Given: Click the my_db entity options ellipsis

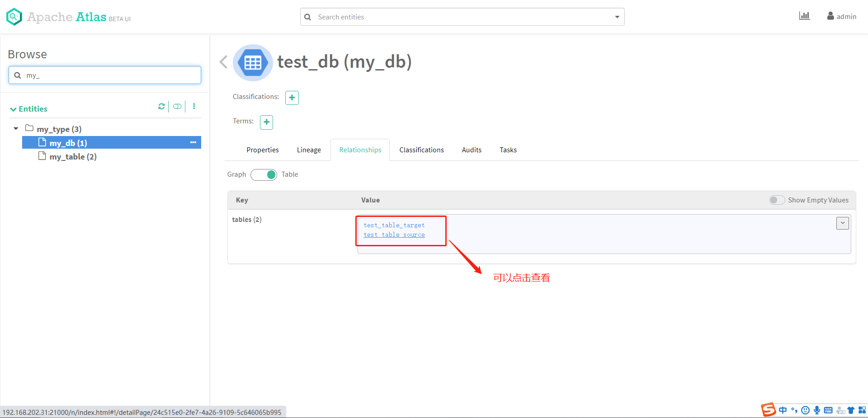Looking at the screenshot, I should (193, 142).
